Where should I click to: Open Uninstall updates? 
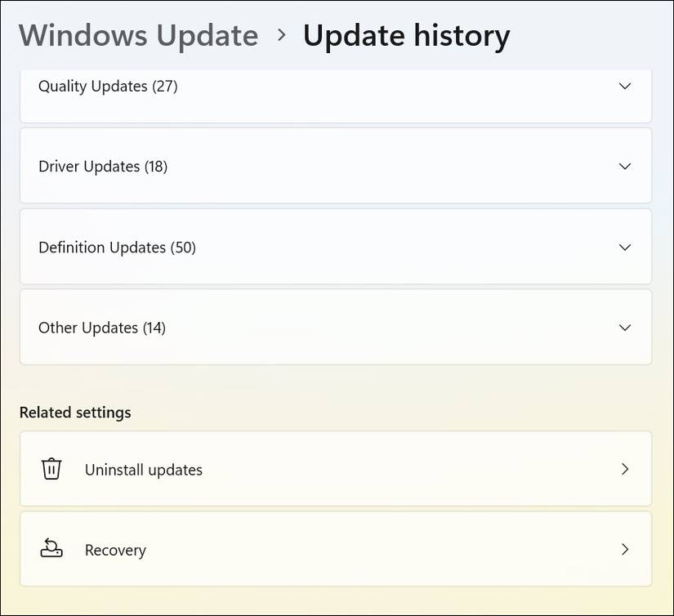[335, 469]
